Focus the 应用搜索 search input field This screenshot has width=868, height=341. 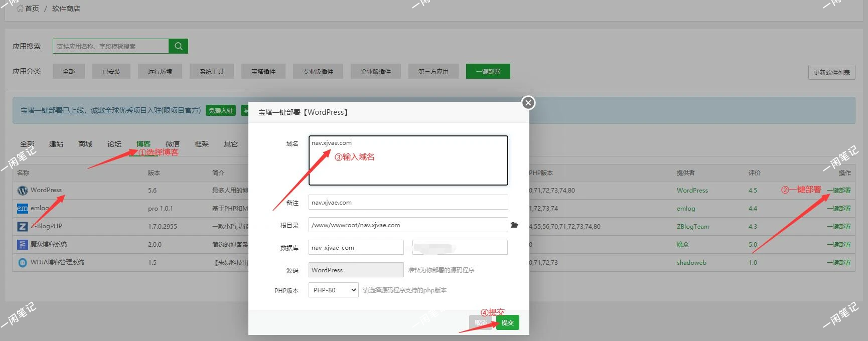(x=110, y=46)
